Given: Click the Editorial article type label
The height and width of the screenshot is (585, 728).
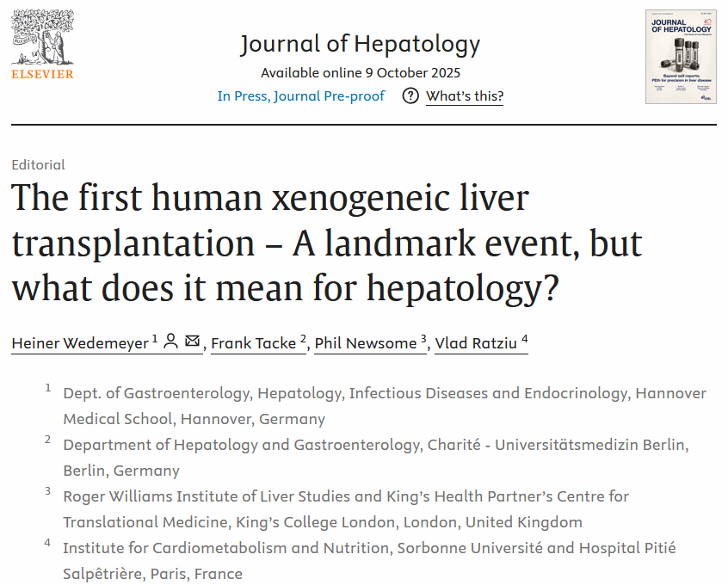Looking at the screenshot, I should pyautogui.click(x=39, y=165).
